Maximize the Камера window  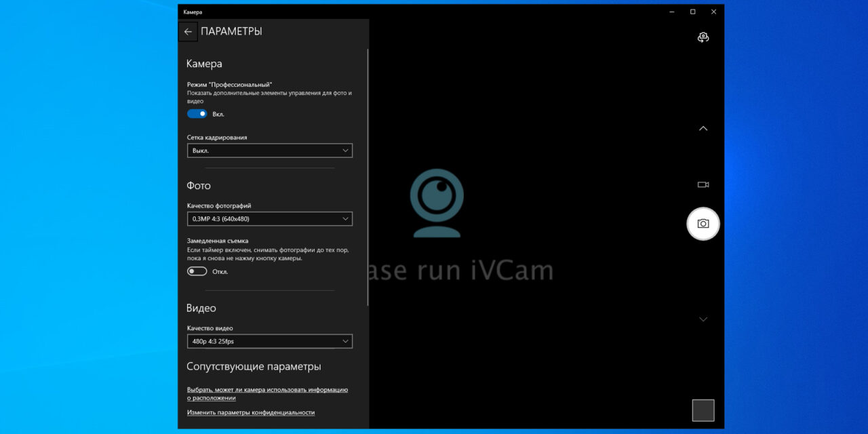coord(692,12)
